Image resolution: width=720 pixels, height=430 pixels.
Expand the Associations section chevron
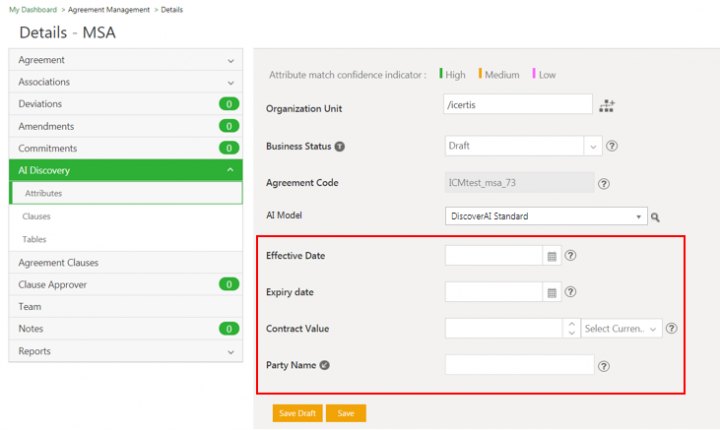point(231,83)
